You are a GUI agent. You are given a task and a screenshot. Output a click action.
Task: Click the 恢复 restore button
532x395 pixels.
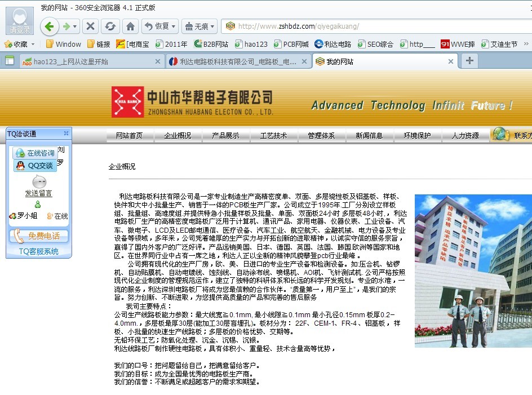(157, 26)
